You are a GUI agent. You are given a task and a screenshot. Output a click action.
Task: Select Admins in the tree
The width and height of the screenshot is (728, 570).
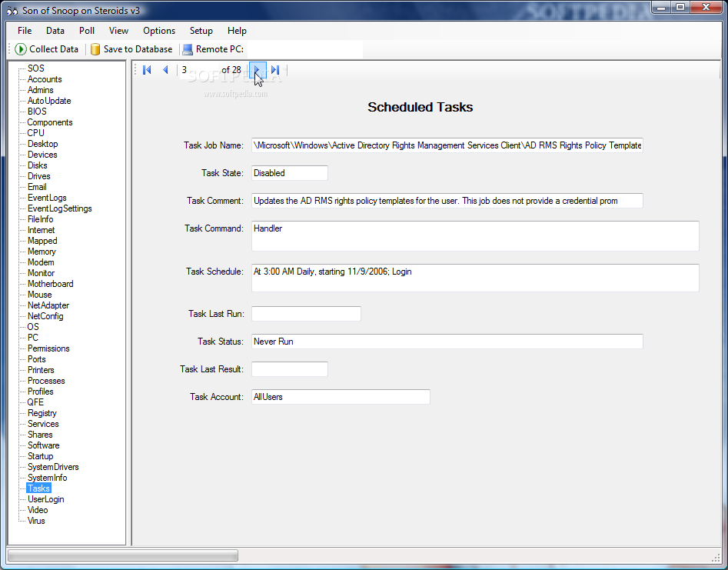coord(41,90)
